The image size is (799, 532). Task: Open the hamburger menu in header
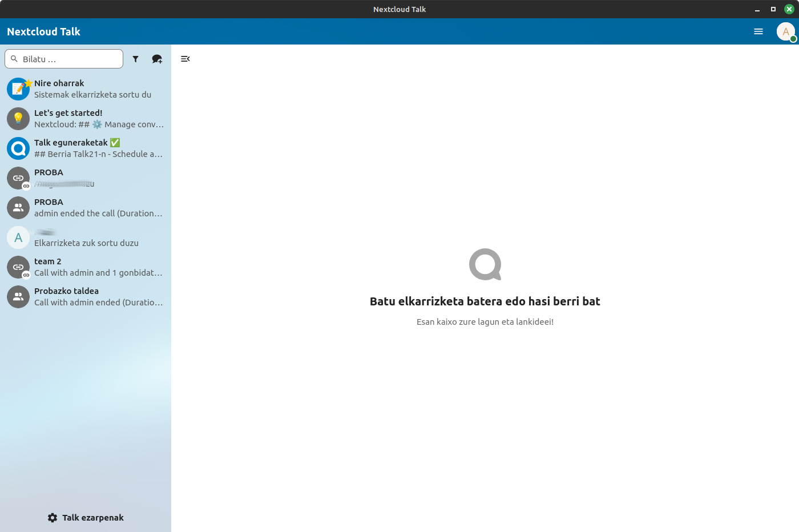click(758, 31)
